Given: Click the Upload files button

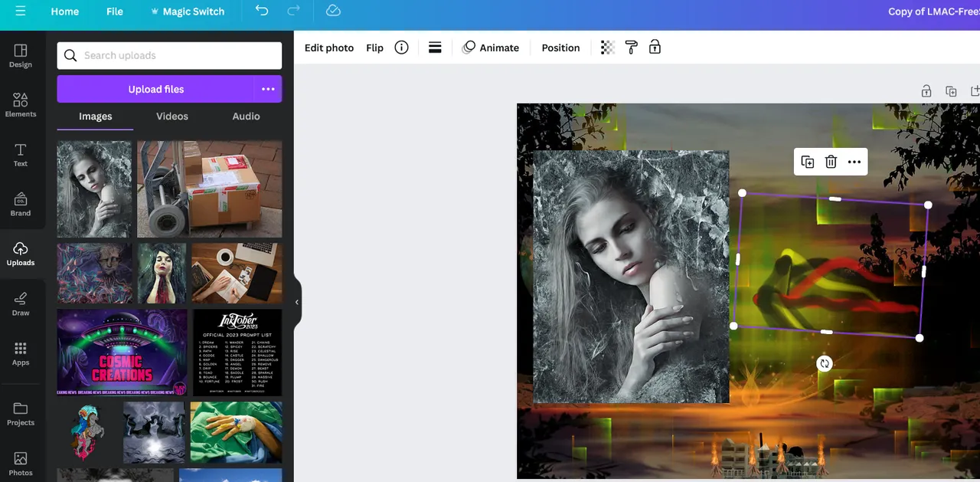Looking at the screenshot, I should click(155, 89).
